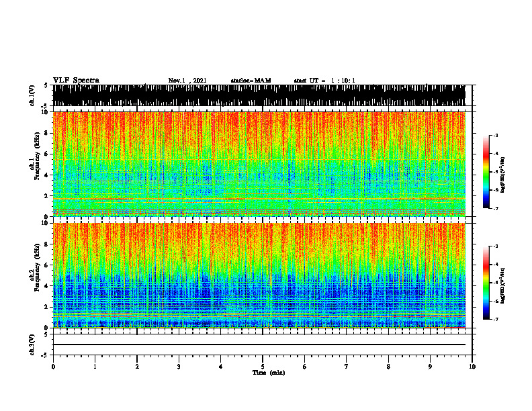
Task: Click the -3 label on ch.1 color bar
Action: coord(496,136)
